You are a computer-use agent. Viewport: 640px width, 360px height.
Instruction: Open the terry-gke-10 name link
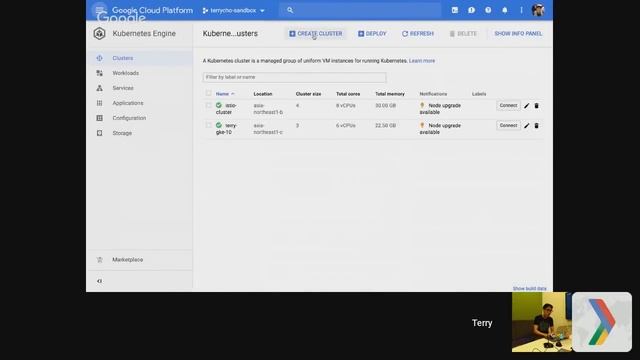226,129
